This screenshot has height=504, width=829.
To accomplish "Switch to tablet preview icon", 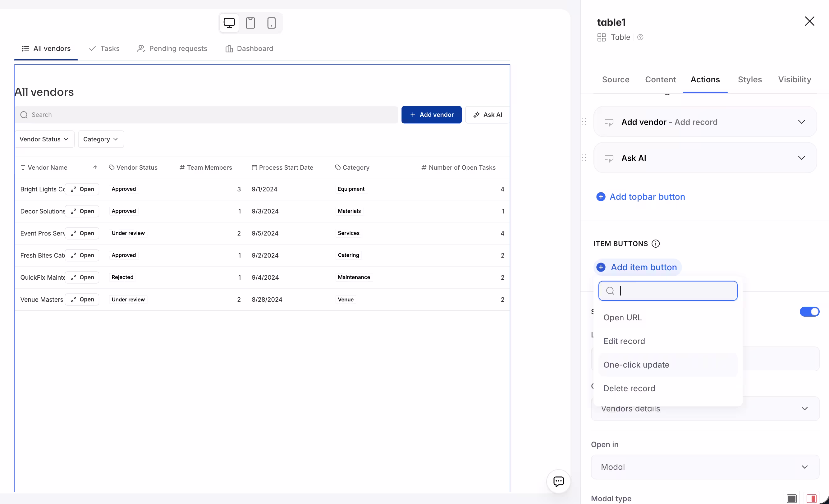I will tap(250, 23).
